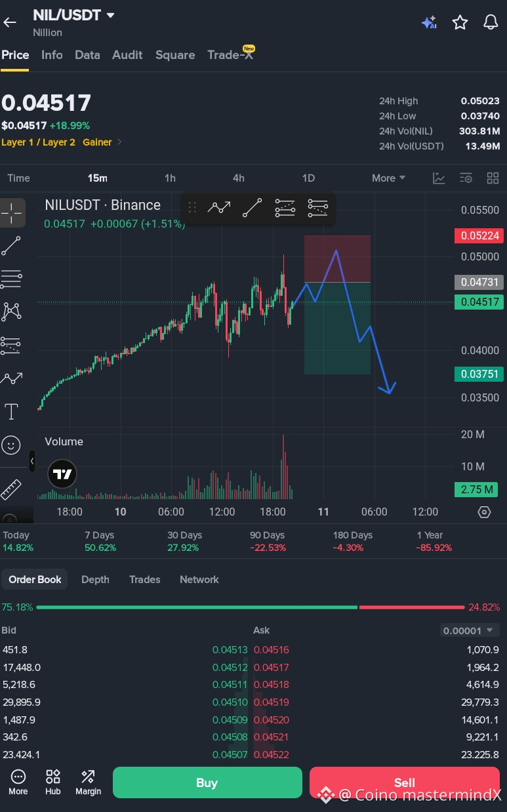The height and width of the screenshot is (812, 507).
Task: Expand the NIL/USDT pair selector
Action: pos(110,15)
